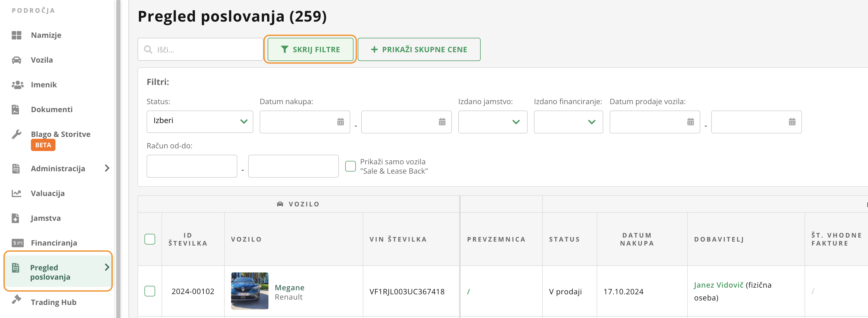Open the Janez Vidovič supplier link
Image resolution: width=868 pixels, height=318 pixels.
click(718, 285)
